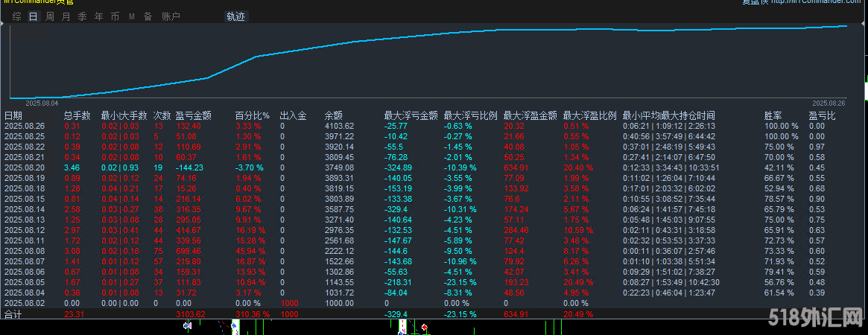Screen dimensions: 868x335
Task: Open the 账户 (account) tab
Action: pos(171,16)
